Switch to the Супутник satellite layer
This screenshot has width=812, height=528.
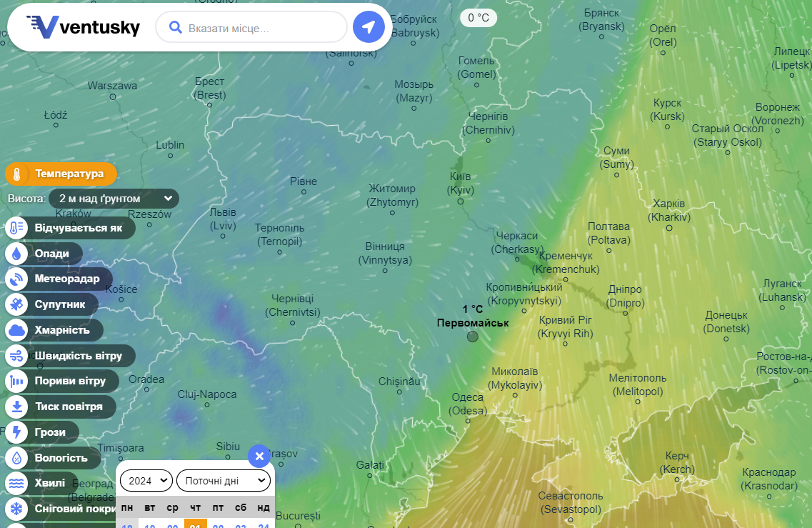(52, 304)
